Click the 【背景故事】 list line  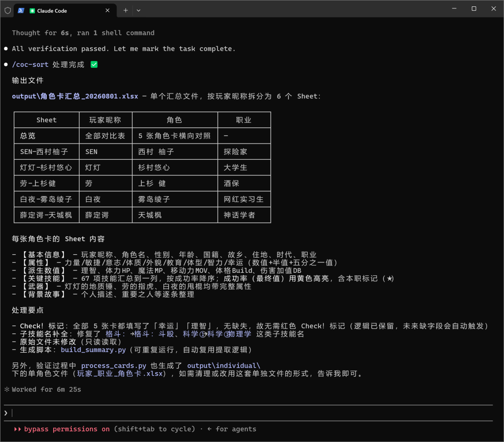[103, 295]
